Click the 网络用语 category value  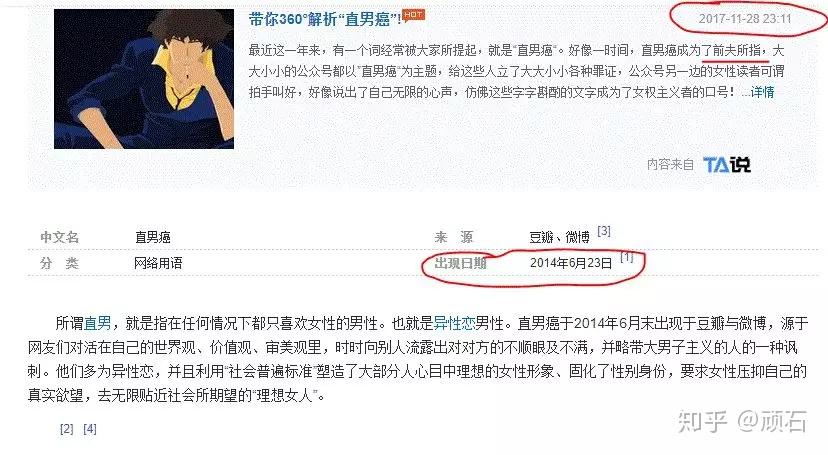point(158,263)
